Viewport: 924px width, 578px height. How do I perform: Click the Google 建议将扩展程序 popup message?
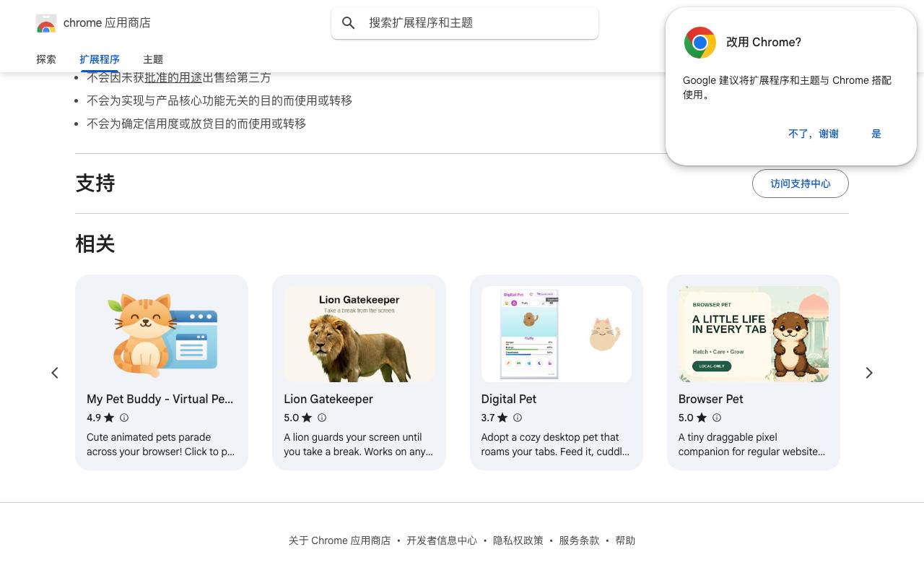(787, 87)
